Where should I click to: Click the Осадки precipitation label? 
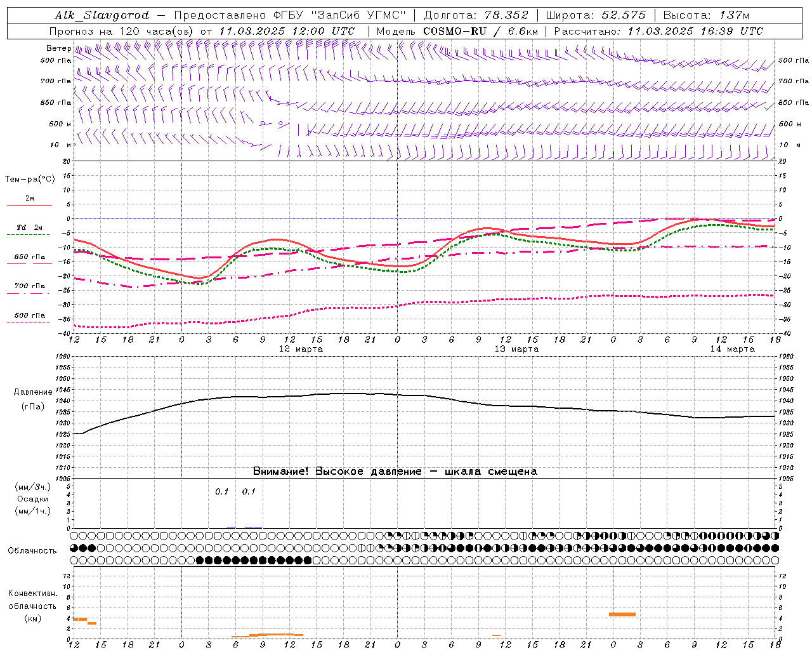tap(33, 499)
